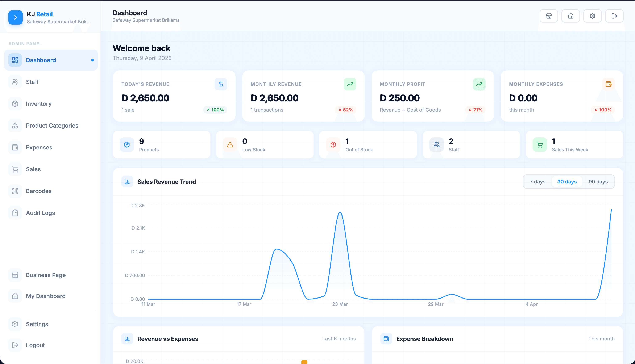Open Audit Logs from sidebar
The image size is (635, 364).
coord(40,213)
